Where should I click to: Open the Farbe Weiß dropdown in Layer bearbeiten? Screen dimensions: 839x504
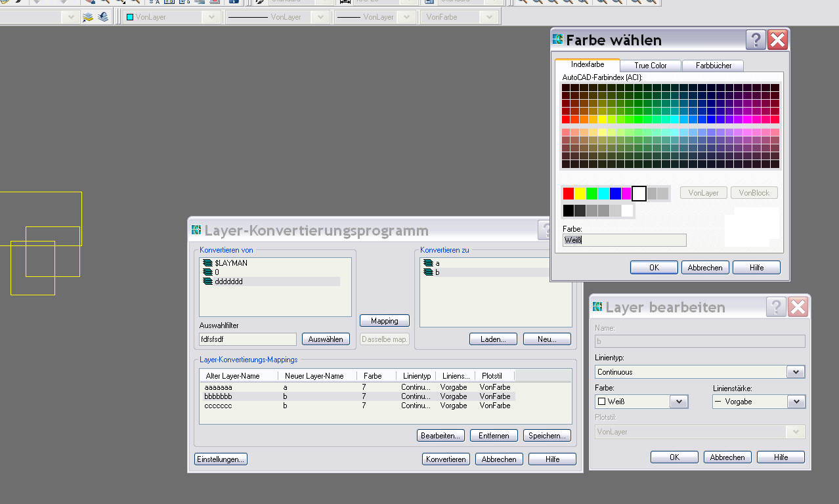(x=679, y=402)
